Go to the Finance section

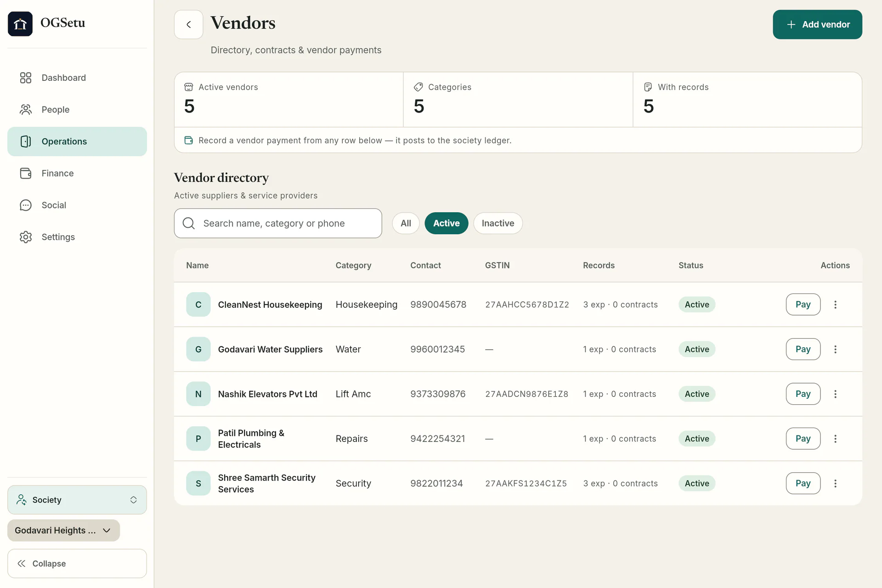click(77, 173)
